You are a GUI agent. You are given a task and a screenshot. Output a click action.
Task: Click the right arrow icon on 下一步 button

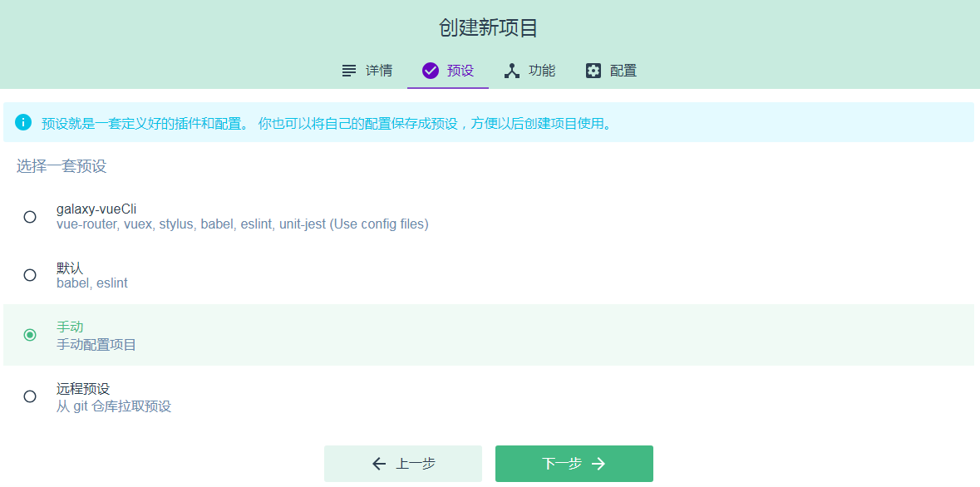601,463
